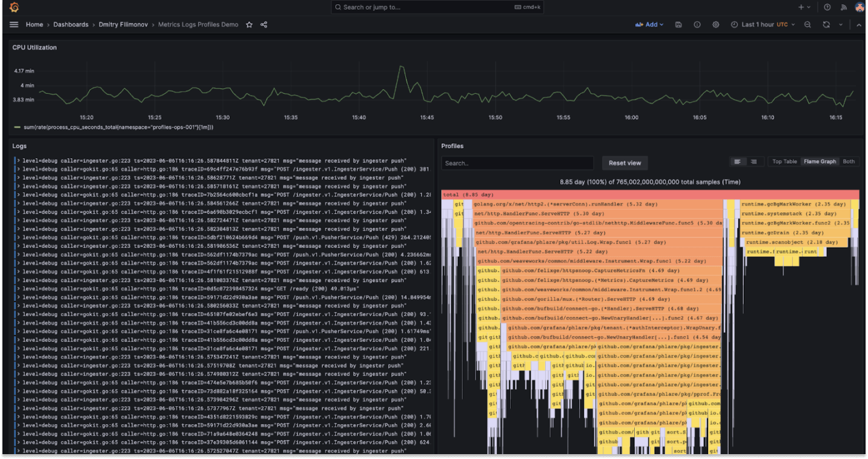Switch profiles view to Top Table
868x459 pixels.
784,161
